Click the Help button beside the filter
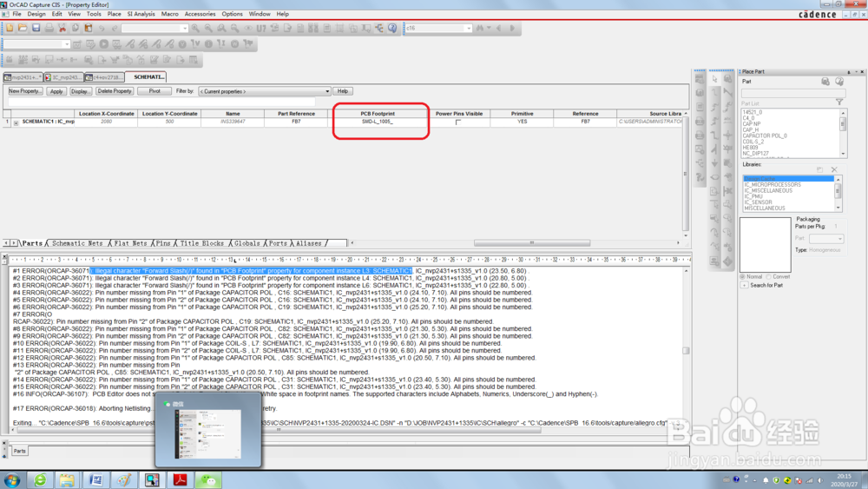Viewport: 868px width, 489px height. [x=343, y=91]
